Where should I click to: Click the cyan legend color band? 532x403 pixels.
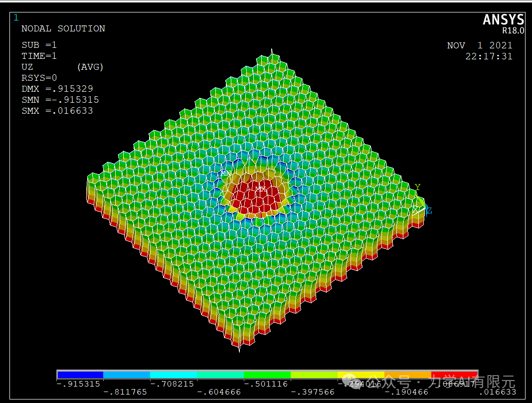(x=174, y=375)
